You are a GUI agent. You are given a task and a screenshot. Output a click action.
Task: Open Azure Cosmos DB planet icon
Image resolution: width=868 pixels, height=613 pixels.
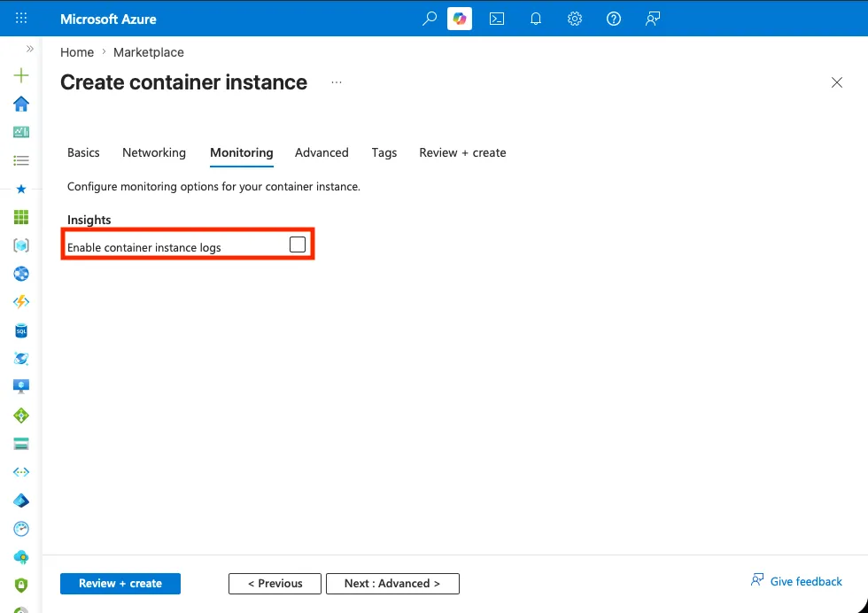(21, 359)
